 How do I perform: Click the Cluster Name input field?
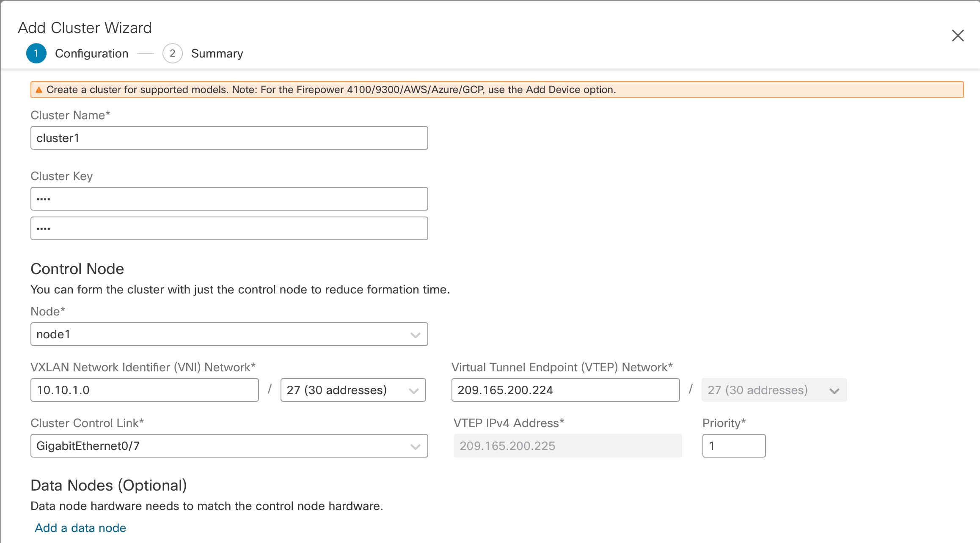pos(229,138)
